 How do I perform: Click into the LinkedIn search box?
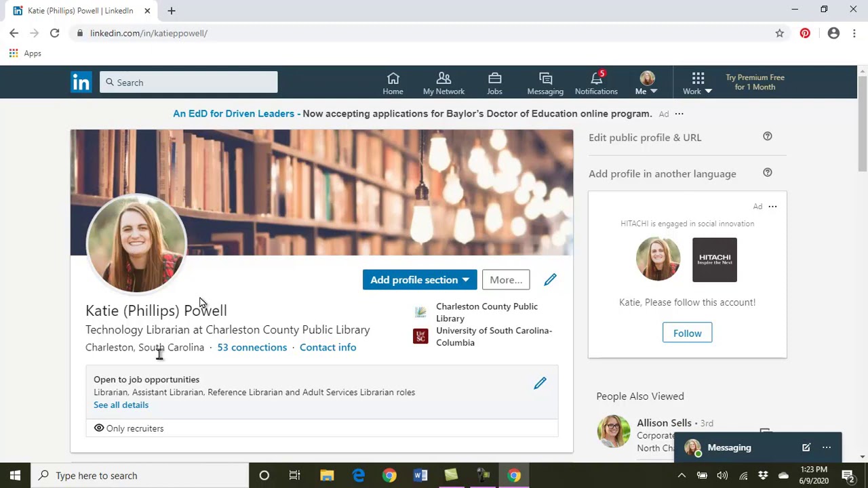[189, 82]
